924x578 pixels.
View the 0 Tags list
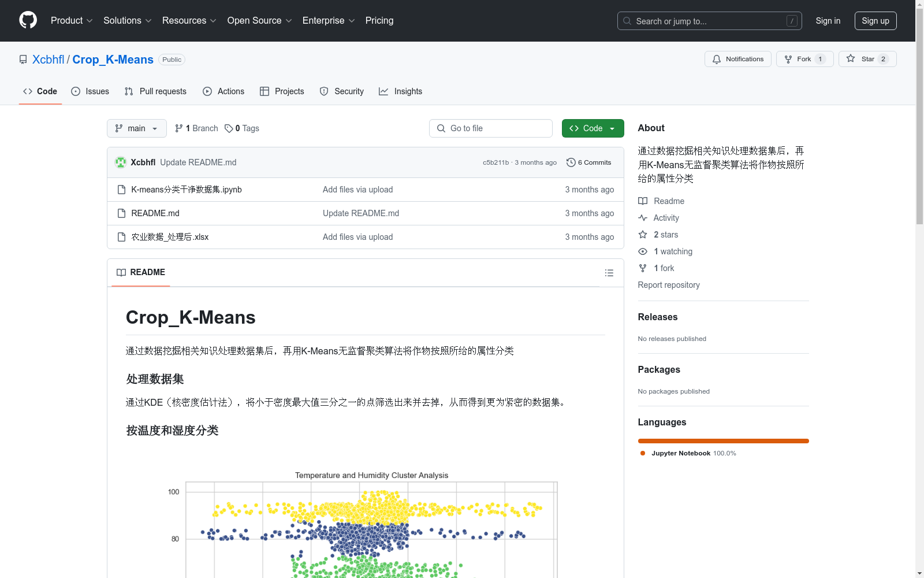[242, 128]
